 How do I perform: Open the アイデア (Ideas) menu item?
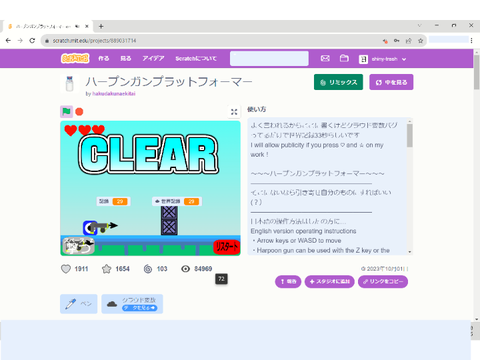[153, 59]
